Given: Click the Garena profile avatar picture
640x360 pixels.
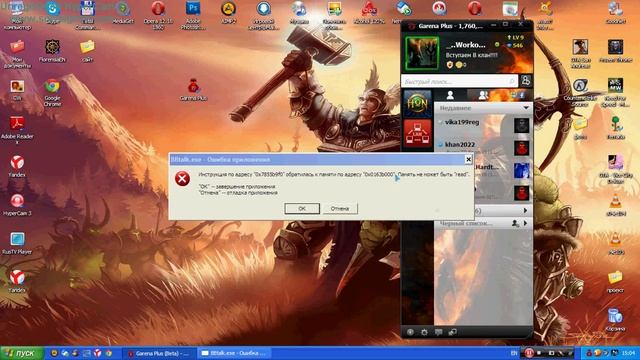Looking at the screenshot, I should pyautogui.click(x=422, y=53).
